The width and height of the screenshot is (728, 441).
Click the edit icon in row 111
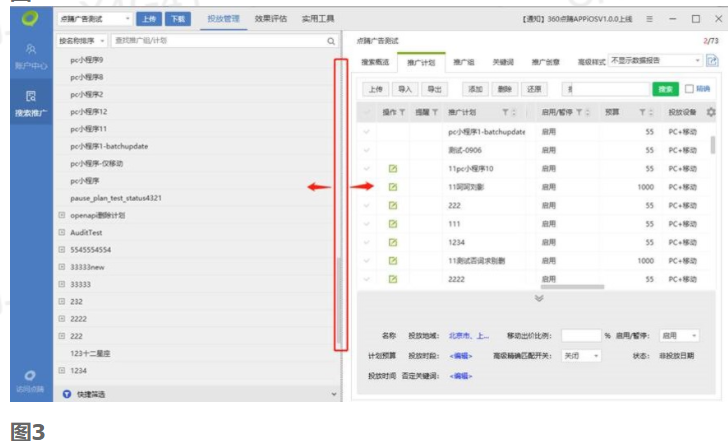point(393,224)
